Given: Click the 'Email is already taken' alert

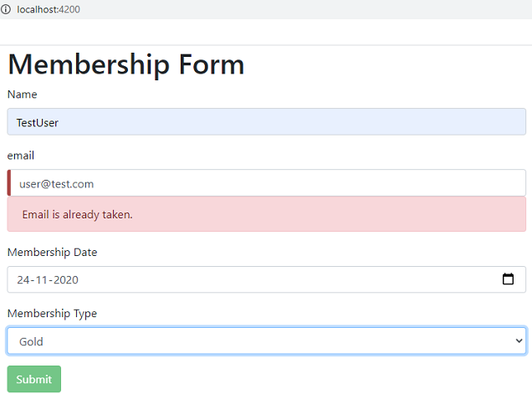Looking at the screenshot, I should pyautogui.click(x=266, y=215).
